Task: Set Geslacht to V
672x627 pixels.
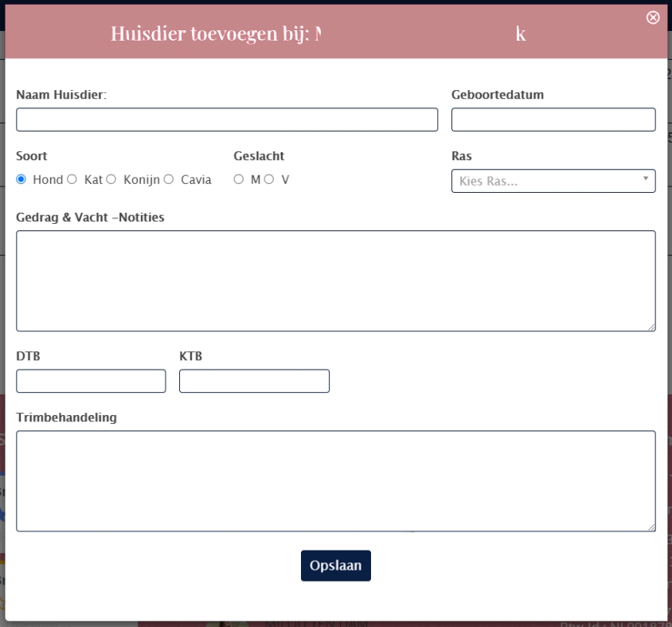Action: pyautogui.click(x=269, y=180)
